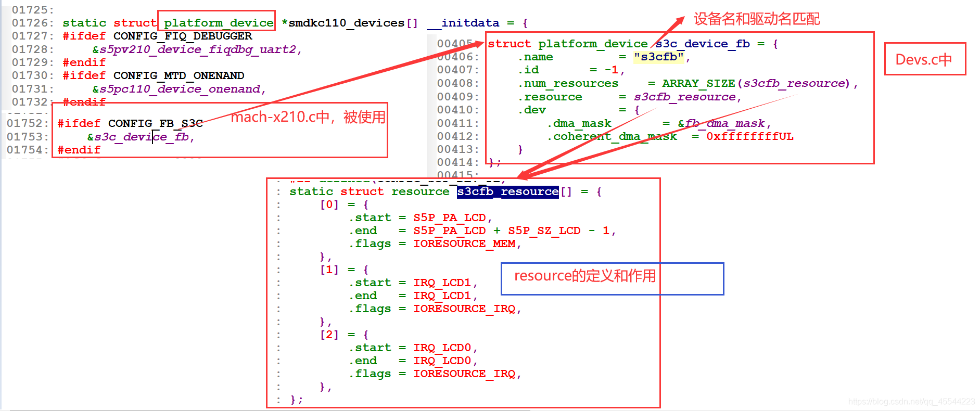This screenshot has width=980, height=411.
Task: Click s3cfb_resource value on line 00409
Action: (x=685, y=97)
